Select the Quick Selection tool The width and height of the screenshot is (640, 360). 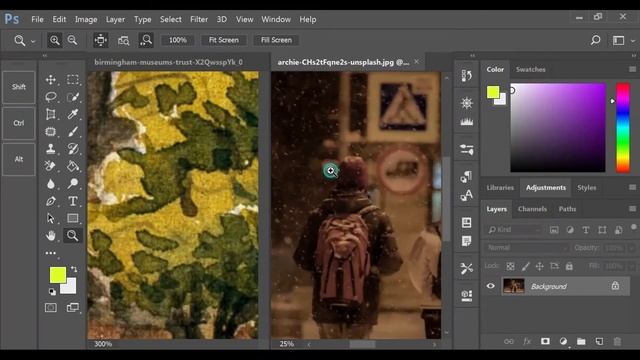(73, 97)
